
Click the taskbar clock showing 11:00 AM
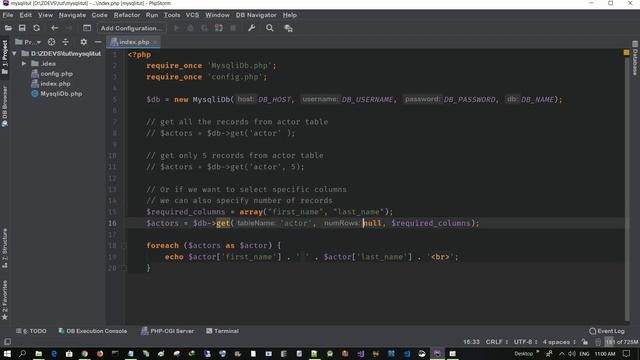605,353
